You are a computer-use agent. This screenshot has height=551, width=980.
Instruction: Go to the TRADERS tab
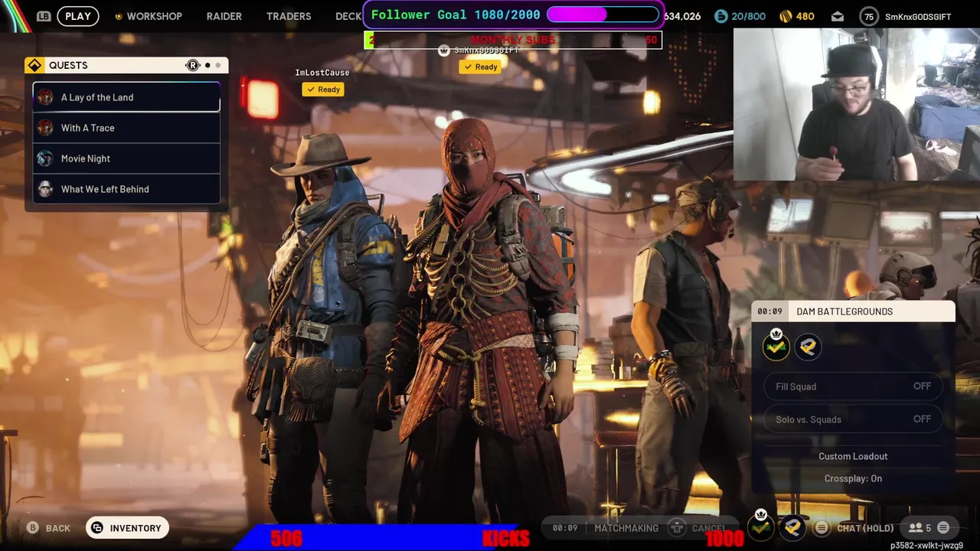(289, 16)
